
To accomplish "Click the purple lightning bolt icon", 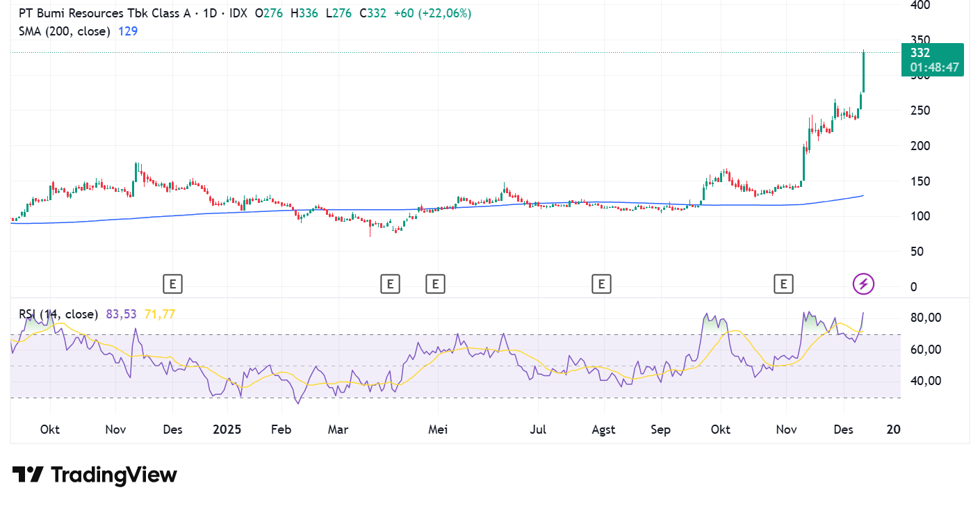I will pos(863,284).
